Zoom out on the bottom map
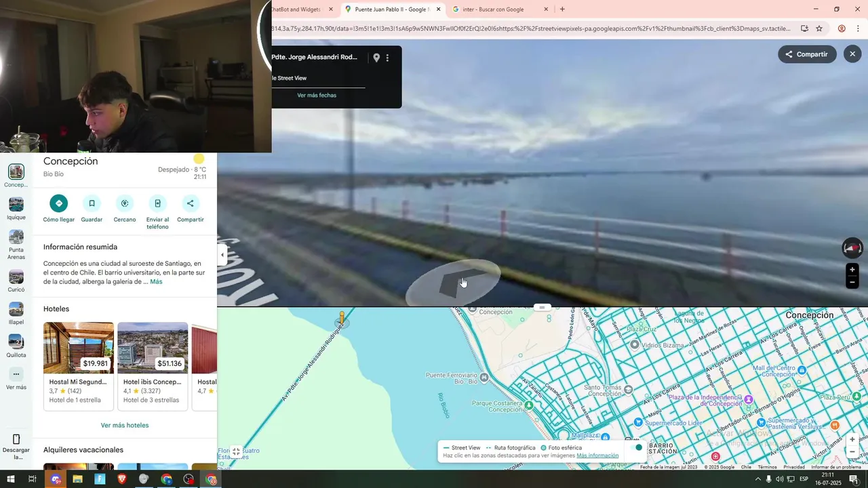Viewport: 868px width, 488px height. click(852, 452)
